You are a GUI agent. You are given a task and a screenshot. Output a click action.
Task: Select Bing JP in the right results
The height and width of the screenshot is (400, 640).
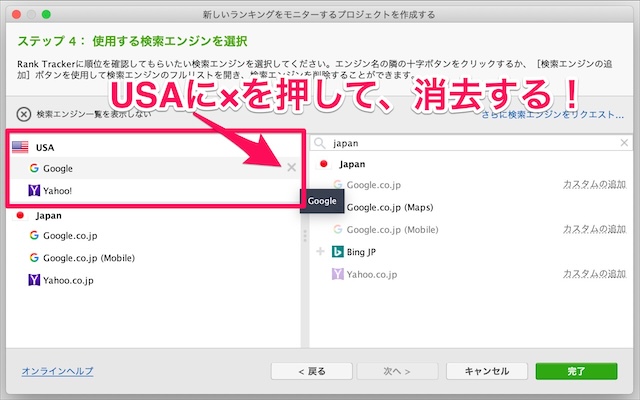(361, 252)
